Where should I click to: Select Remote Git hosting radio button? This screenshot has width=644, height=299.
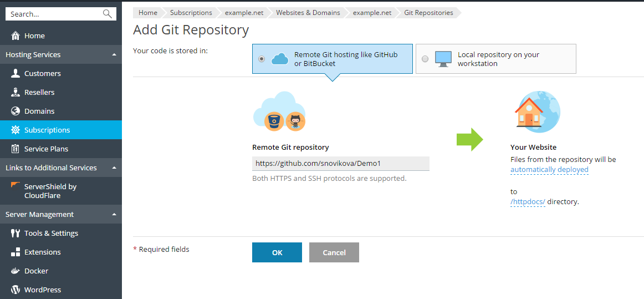coord(262,59)
